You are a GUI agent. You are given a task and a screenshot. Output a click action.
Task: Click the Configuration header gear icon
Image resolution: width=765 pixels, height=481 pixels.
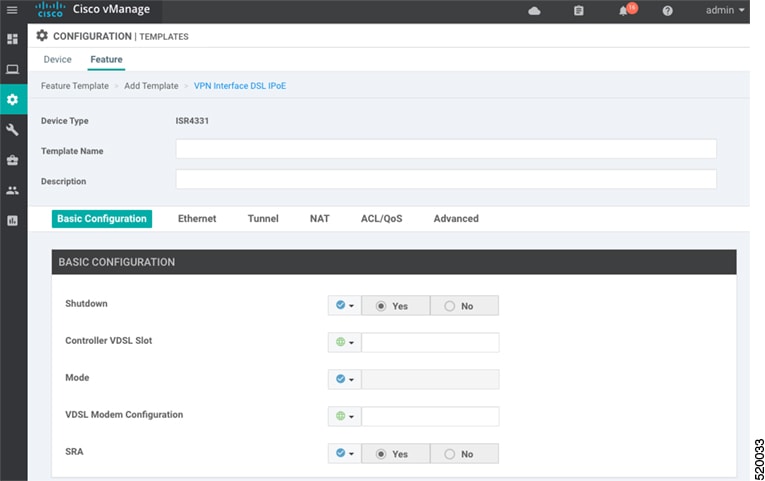(42, 36)
